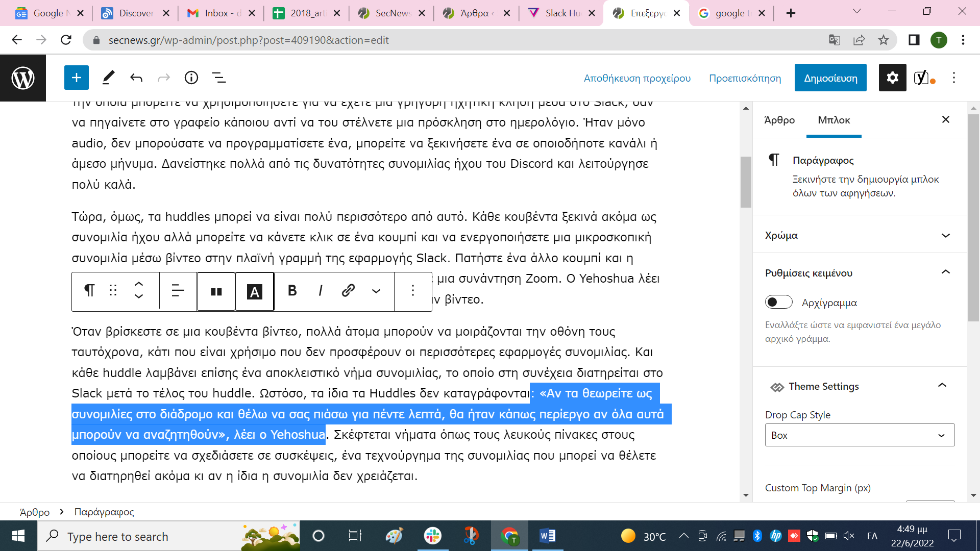980x551 pixels.
Task: Click the paragraph block type icon
Action: [x=89, y=291]
